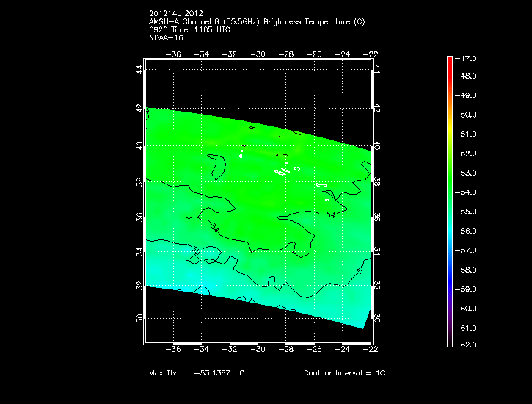The width and height of the screenshot is (532, 404).
Task: Click the -30 longitude label on the bottom axis
Action: pos(258,350)
